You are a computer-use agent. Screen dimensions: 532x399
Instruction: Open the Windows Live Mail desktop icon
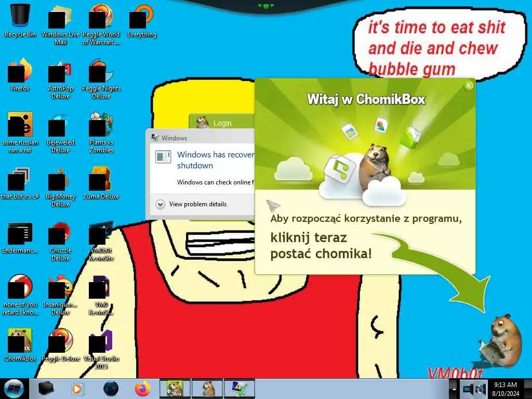(60, 24)
